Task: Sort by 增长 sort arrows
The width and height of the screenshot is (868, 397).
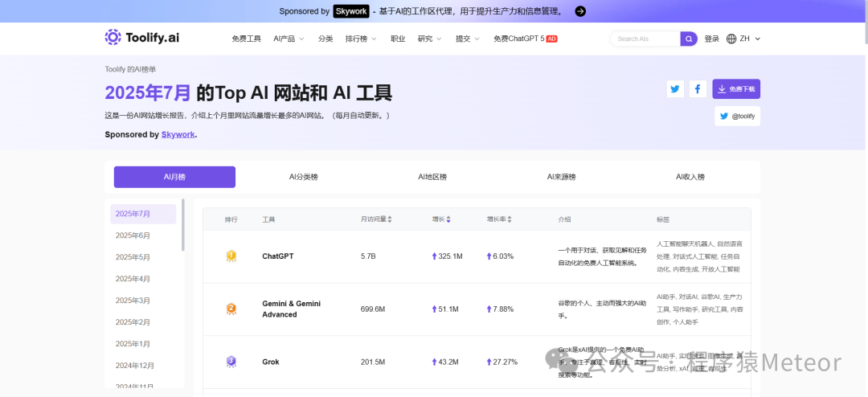Action: coord(448,219)
